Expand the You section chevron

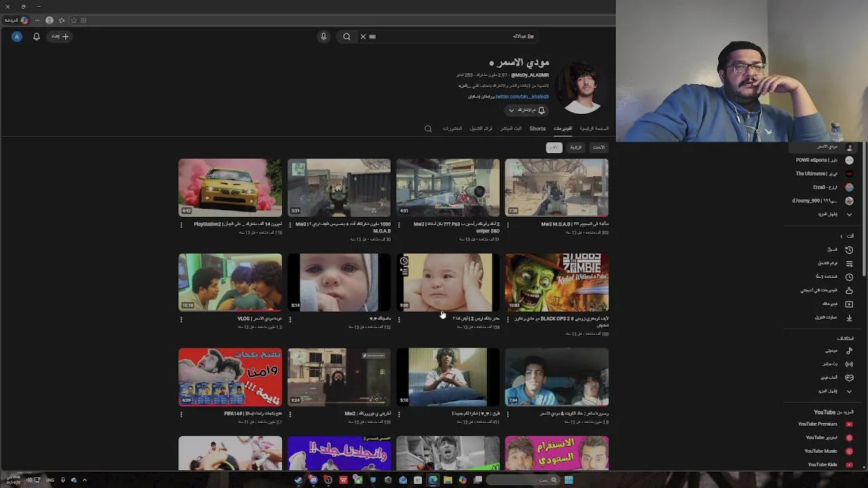click(842, 236)
